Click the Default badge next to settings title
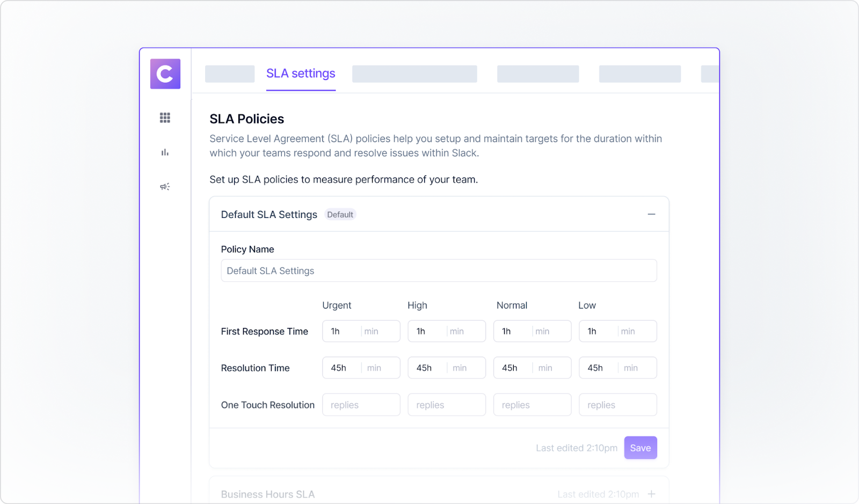859x504 pixels. pyautogui.click(x=340, y=214)
